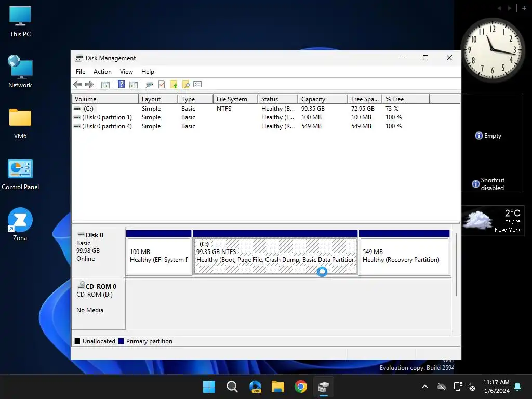532x399 pixels.
Task: Click the muted volume tray icon
Action: pos(471,387)
